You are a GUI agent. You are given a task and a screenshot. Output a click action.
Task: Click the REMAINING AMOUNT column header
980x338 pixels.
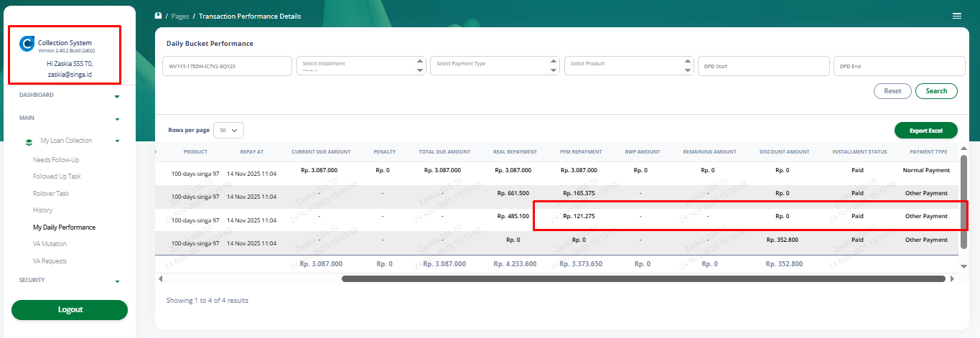[x=709, y=152]
